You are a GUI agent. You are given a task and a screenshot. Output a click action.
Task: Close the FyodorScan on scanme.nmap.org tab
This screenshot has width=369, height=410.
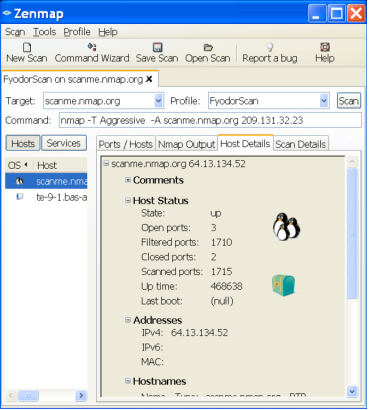pyautogui.click(x=149, y=79)
